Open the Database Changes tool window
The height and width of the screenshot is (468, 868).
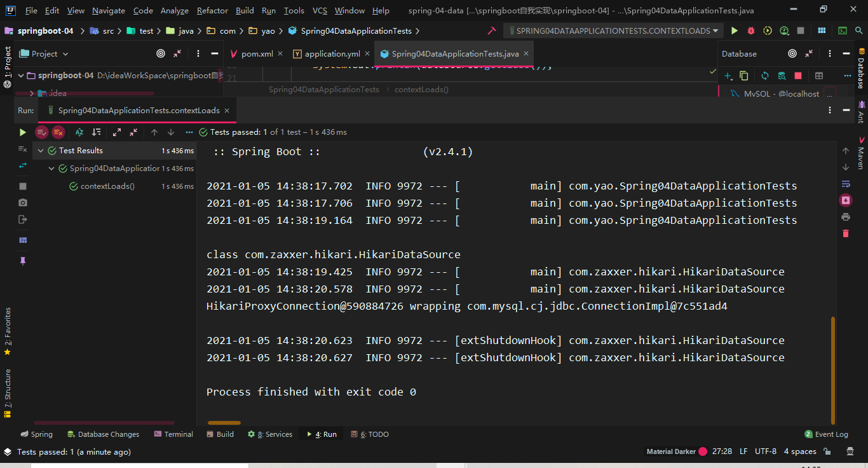point(102,434)
